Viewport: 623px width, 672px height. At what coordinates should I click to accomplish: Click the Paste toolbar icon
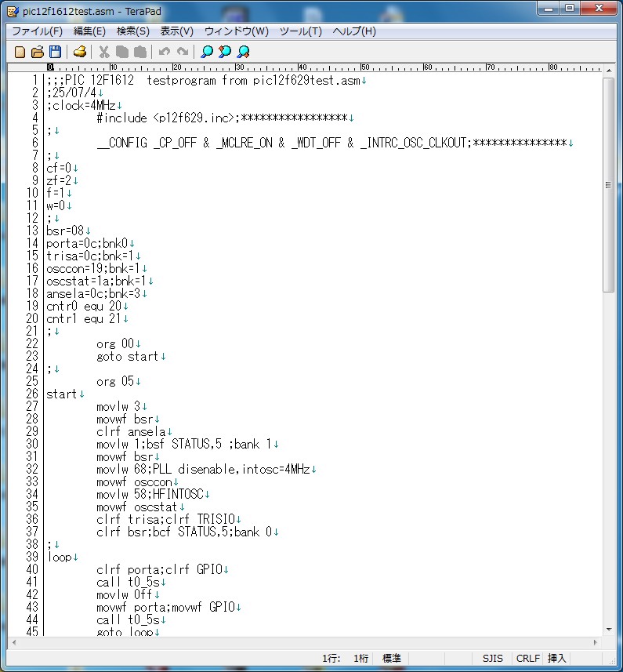click(x=140, y=52)
